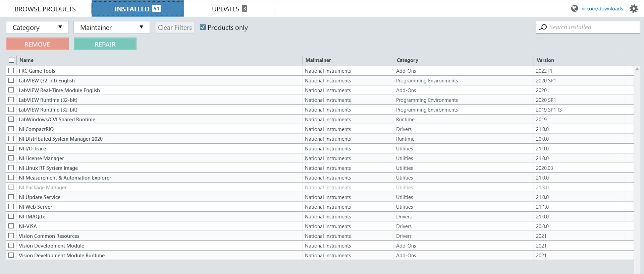Click the NI-VISA product name
644x274 pixels.
[28, 226]
